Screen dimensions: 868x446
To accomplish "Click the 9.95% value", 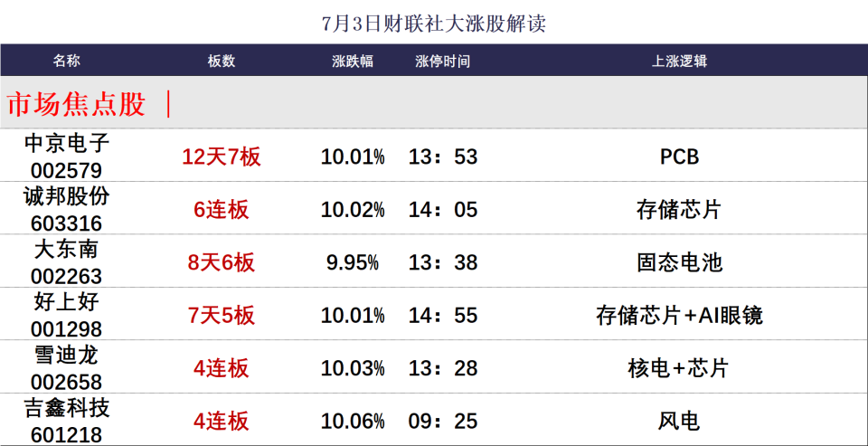I will coord(353,262).
